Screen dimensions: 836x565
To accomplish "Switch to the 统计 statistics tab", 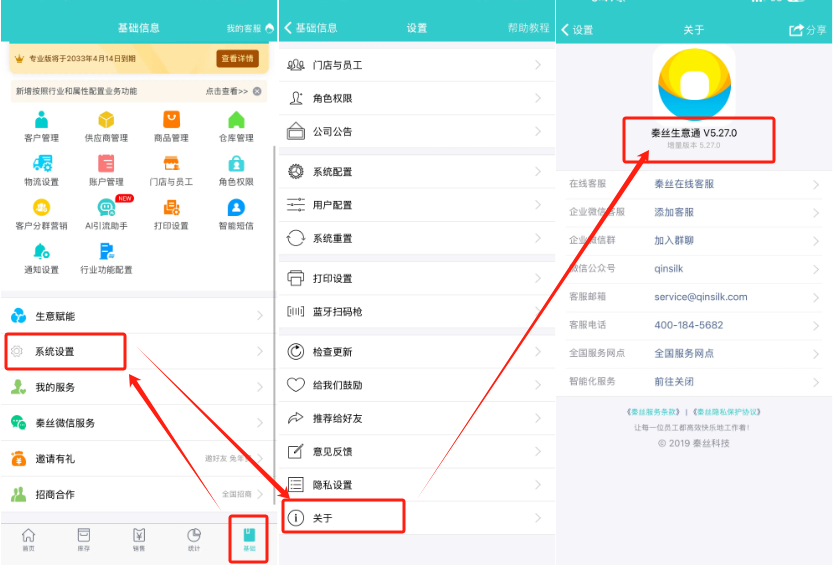I will (194, 539).
